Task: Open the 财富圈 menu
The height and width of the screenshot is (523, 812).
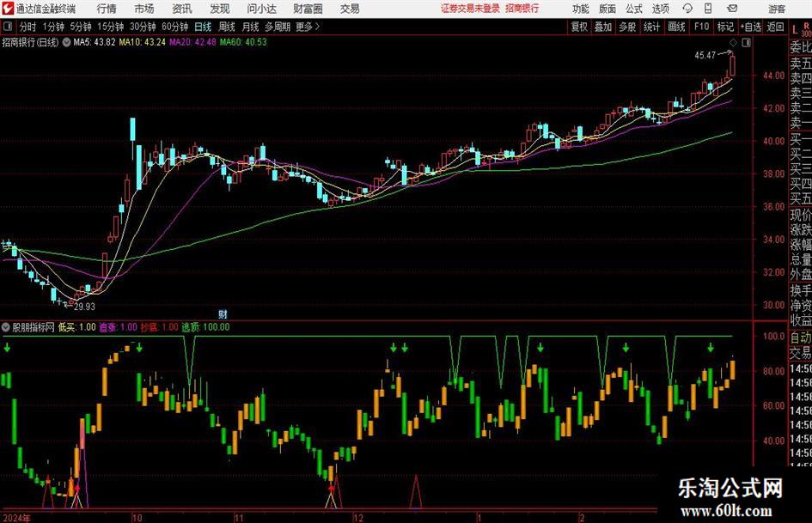Action: [x=308, y=9]
